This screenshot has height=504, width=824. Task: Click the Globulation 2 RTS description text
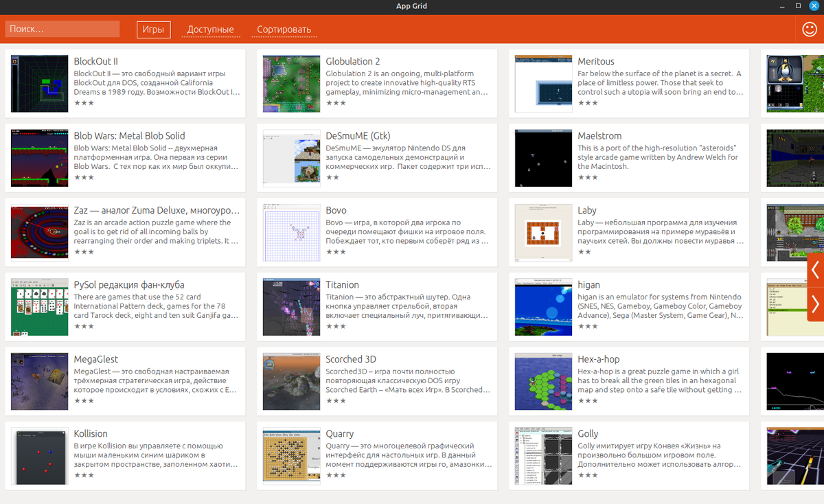coord(408,82)
